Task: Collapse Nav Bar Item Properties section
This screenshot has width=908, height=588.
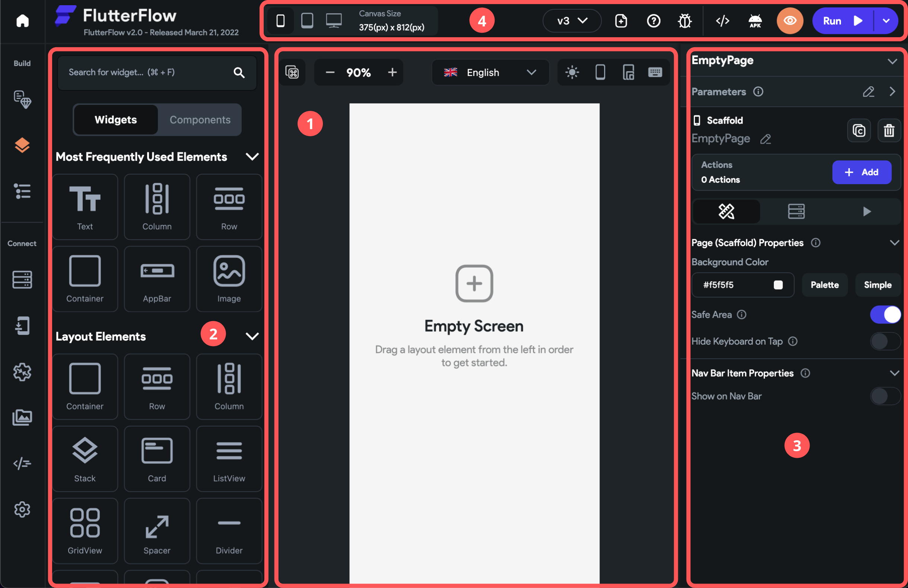Action: click(x=894, y=373)
